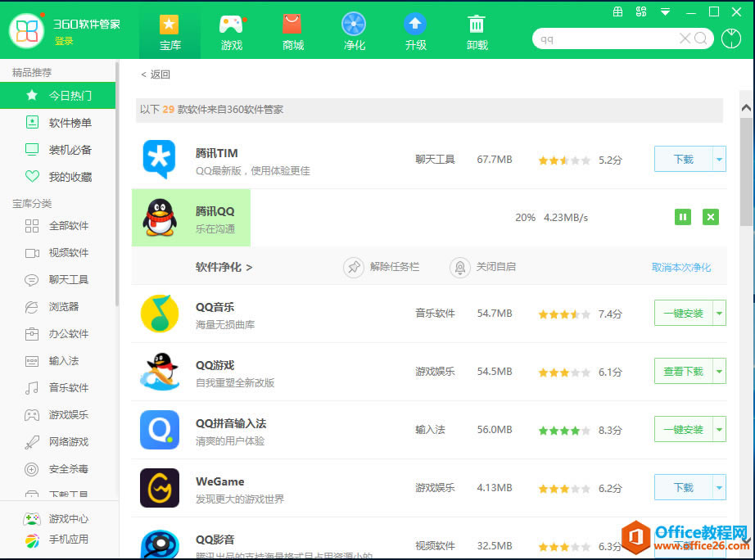
Task: Switch to the 净化 tab
Action: (x=355, y=32)
